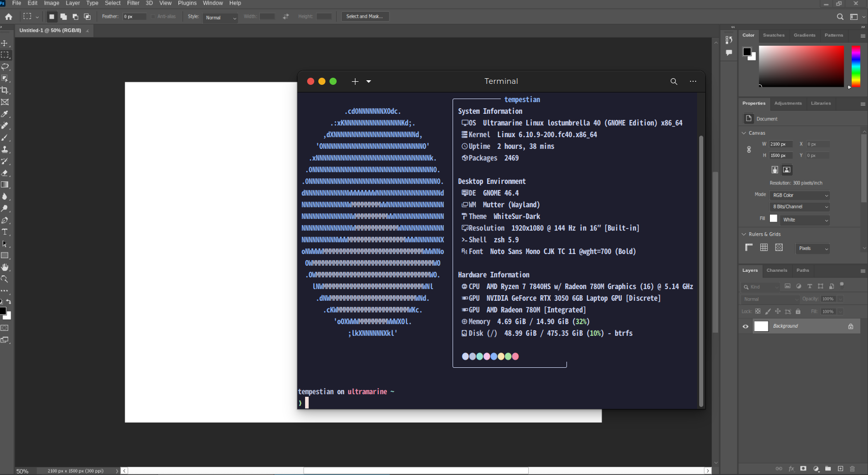868x475 pixels.
Task: Toggle the width-height link in Canvas properties
Action: (749, 149)
